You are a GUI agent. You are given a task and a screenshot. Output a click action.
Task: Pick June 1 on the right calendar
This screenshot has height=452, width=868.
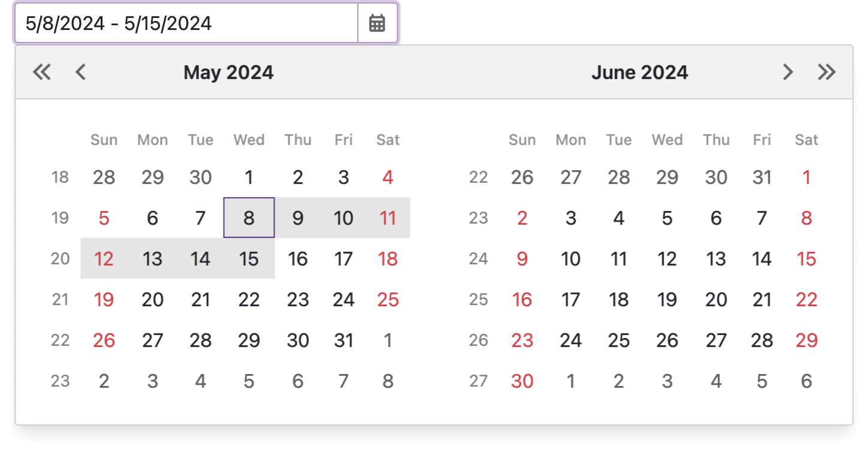tap(806, 177)
